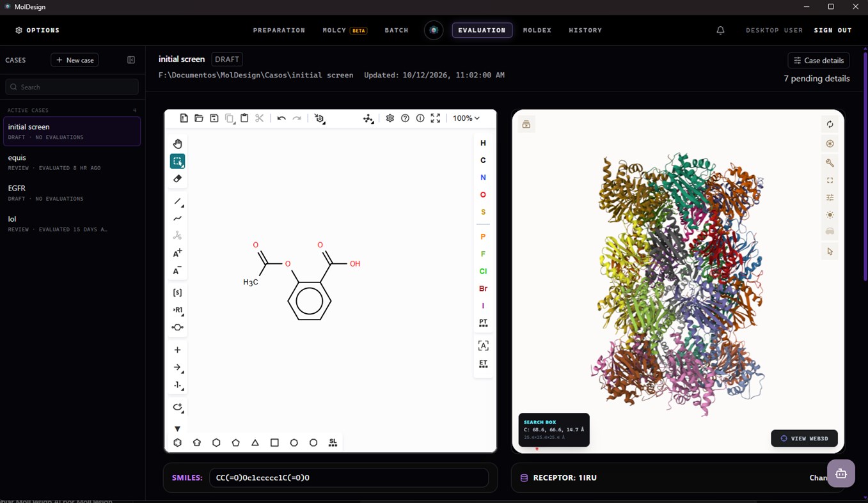Pick the reaction plus tool

tap(178, 350)
